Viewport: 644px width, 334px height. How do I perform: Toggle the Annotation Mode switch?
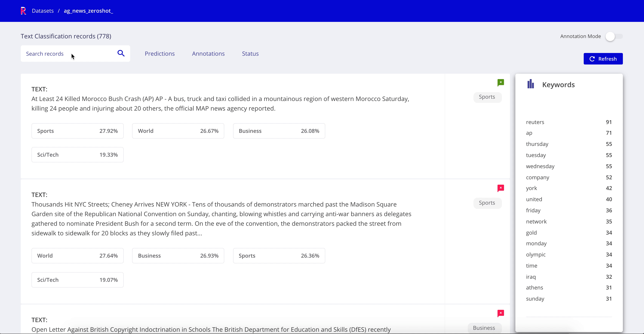[x=614, y=36]
